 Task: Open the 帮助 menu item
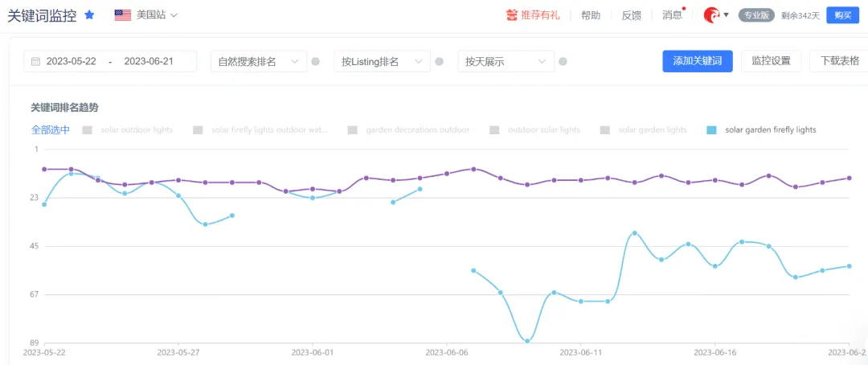pyautogui.click(x=591, y=15)
